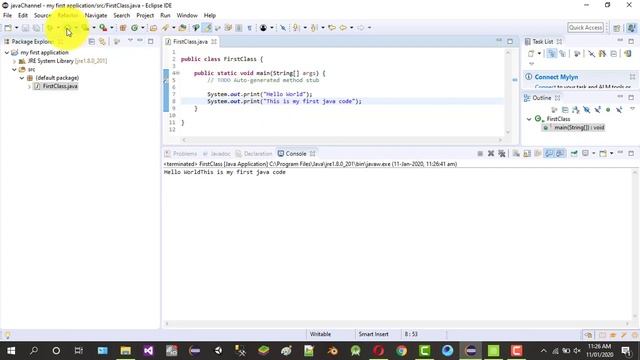Open the Open Console dropdown arrow
Viewport: 640px width, 360px height.
click(x=611, y=153)
